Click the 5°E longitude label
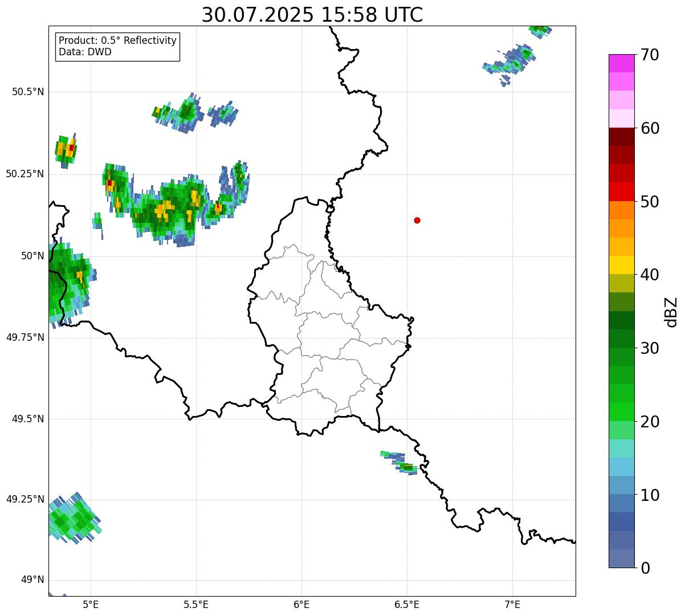This screenshot has width=685, height=616. tap(91, 604)
